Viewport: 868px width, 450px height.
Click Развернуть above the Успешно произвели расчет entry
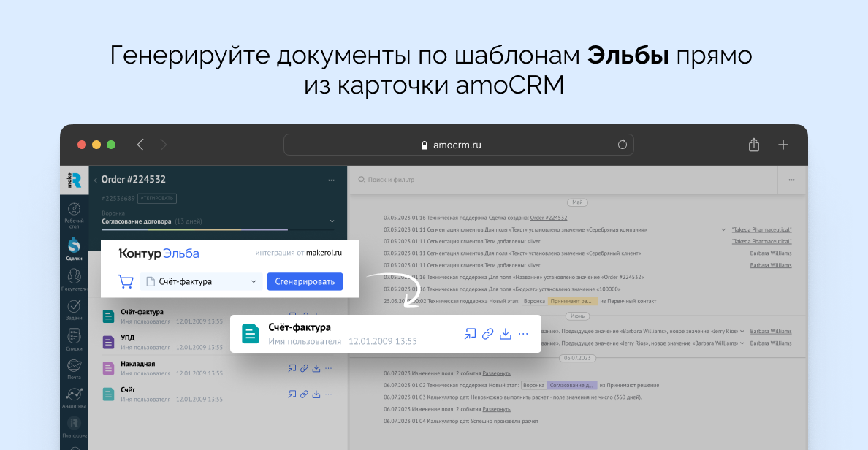tap(496, 409)
